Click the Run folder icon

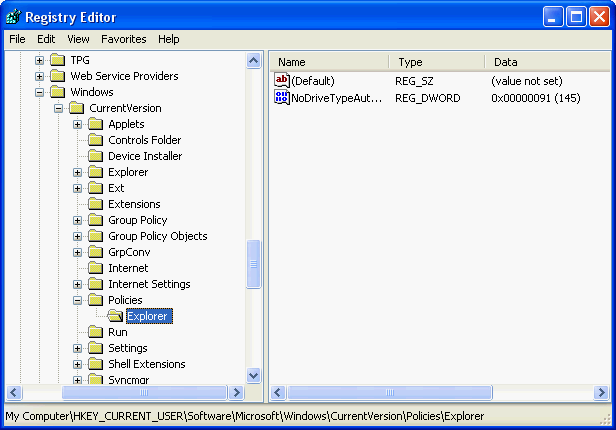click(x=95, y=332)
